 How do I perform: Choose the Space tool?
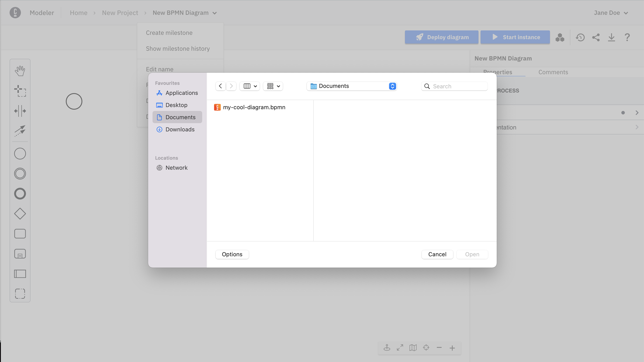(20, 111)
